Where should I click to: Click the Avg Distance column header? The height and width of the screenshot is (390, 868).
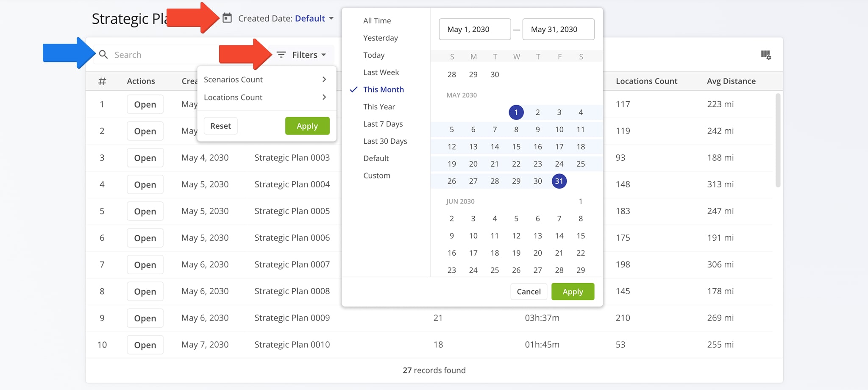[x=731, y=81]
